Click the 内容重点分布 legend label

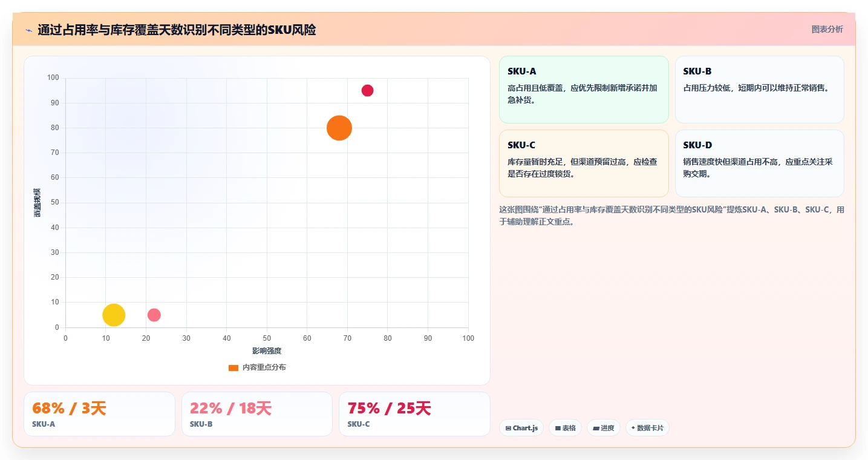pos(264,367)
